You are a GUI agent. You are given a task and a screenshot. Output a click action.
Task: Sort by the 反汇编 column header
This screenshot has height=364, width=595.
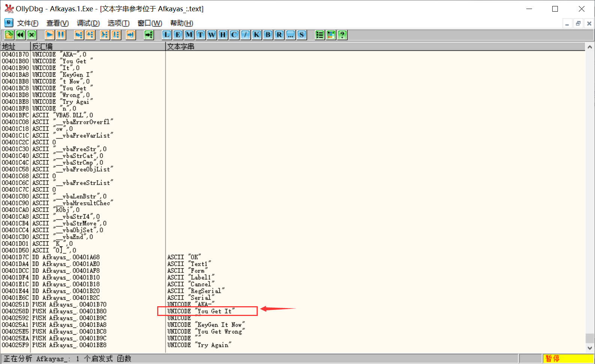(98, 47)
